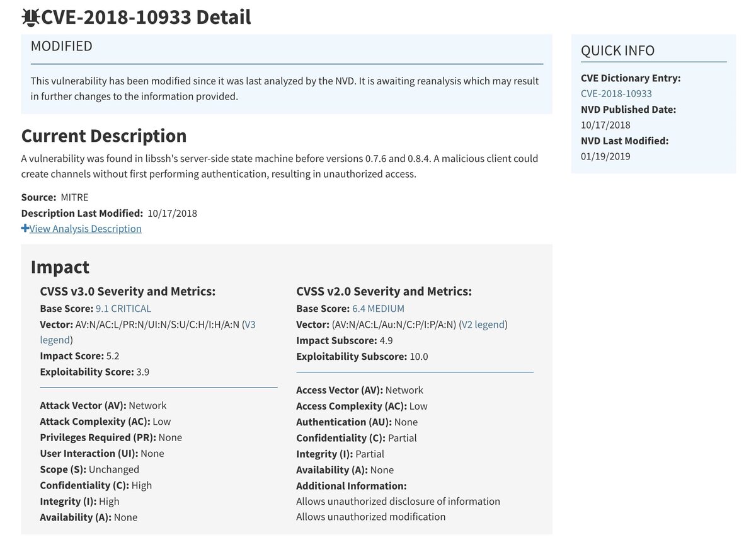Select the Description Last Modified date

[172, 212]
